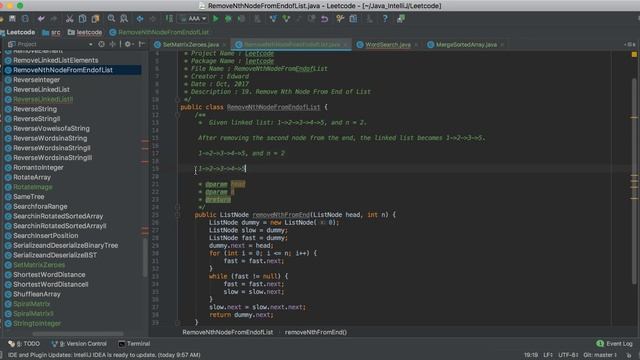Start debugging with the bug icon
Image resolution: width=640 pixels, height=360 pixels.
coord(229,19)
